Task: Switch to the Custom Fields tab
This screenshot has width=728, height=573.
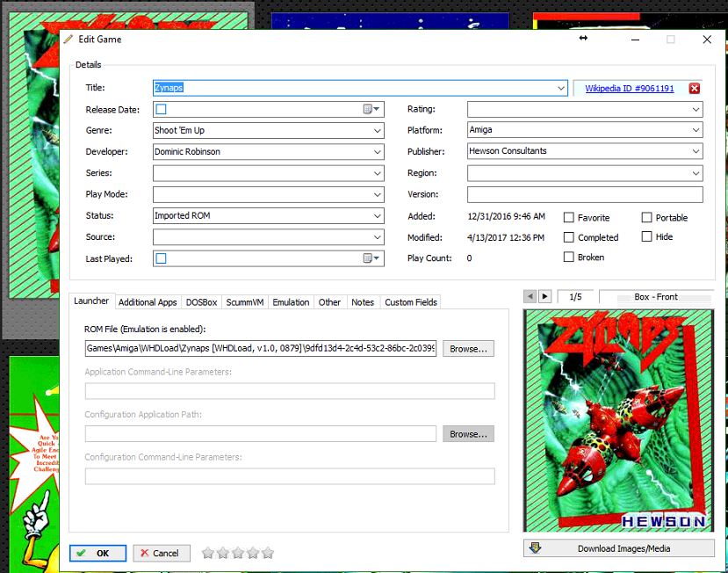Action: 411,302
